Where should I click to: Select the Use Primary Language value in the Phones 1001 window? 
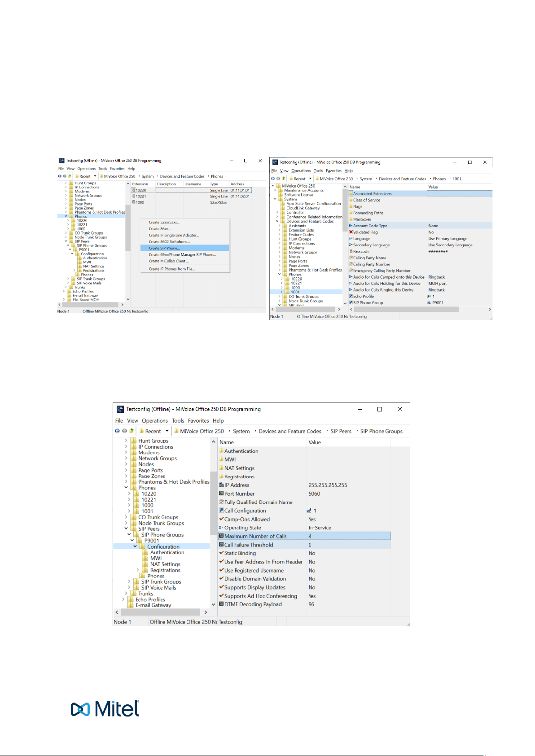pos(447,239)
